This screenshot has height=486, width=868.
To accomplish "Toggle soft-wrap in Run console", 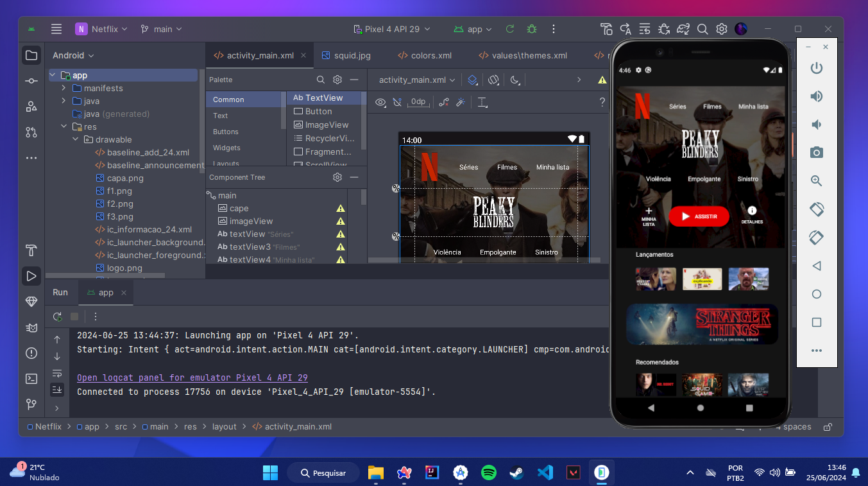I will coord(57,373).
